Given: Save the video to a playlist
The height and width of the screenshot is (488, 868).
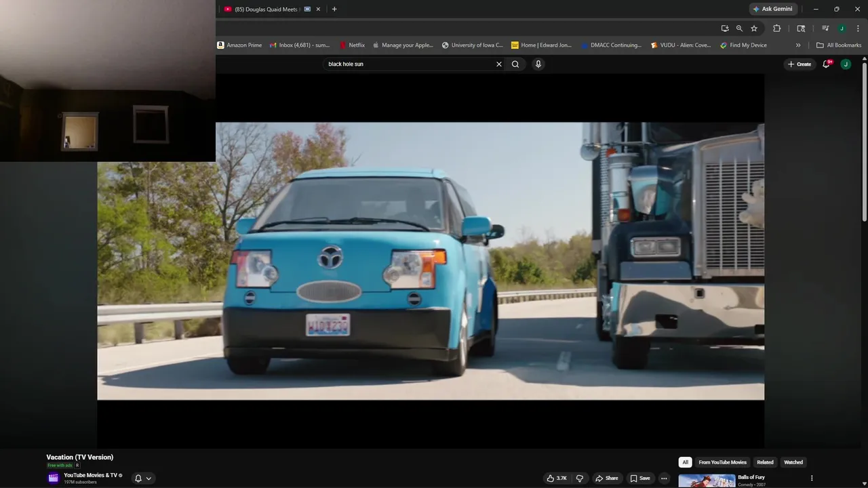Looking at the screenshot, I should pyautogui.click(x=640, y=478).
